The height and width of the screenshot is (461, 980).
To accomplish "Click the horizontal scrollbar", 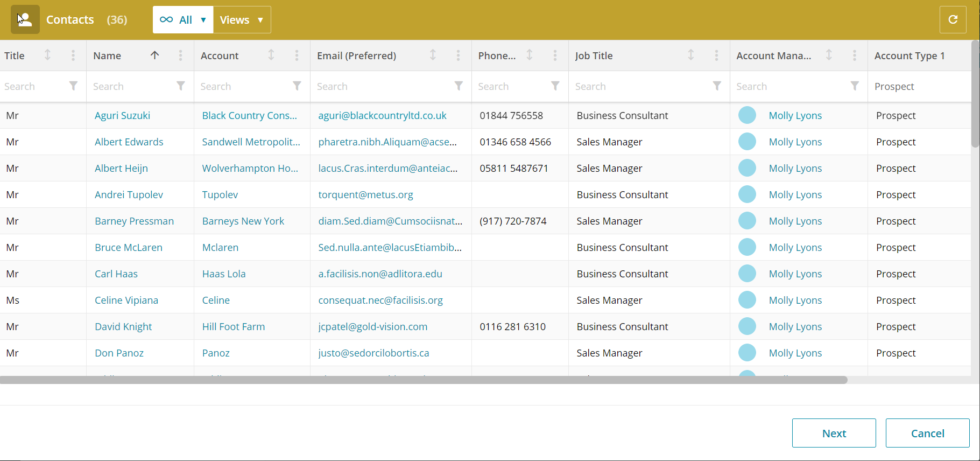I will click(x=424, y=380).
